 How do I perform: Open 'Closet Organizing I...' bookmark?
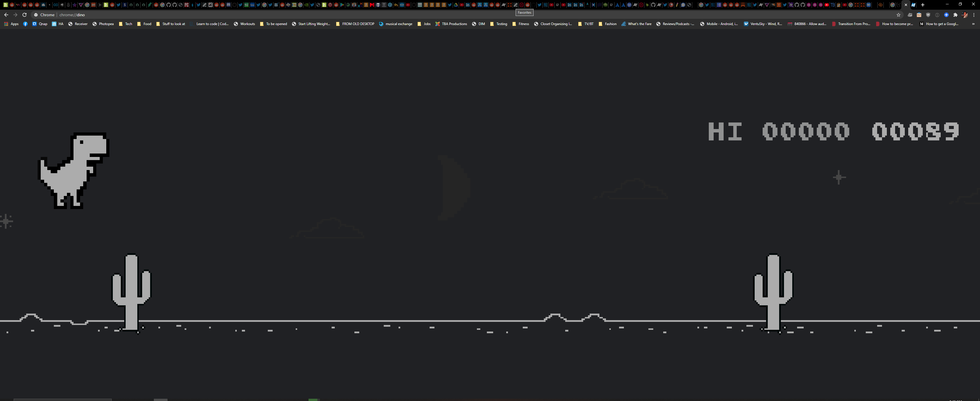tap(553, 24)
